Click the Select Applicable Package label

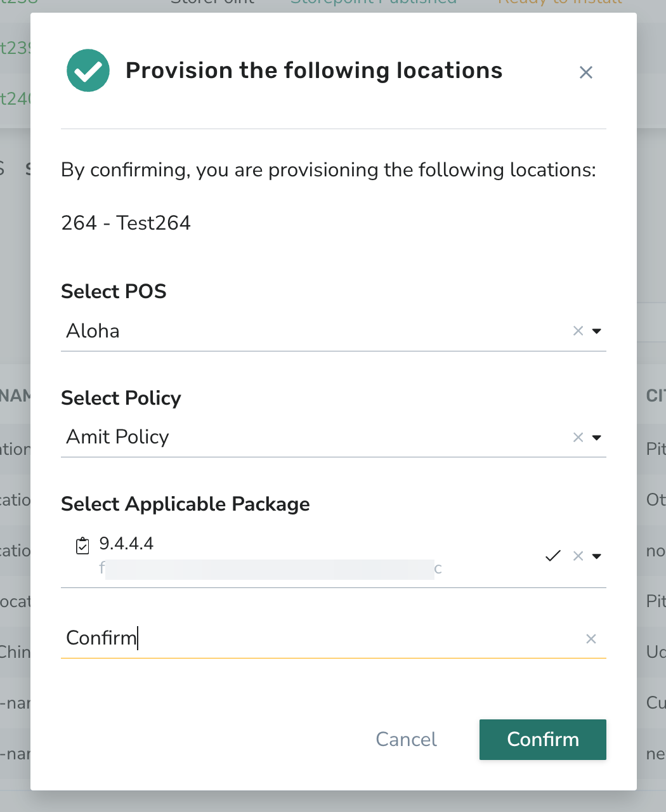(x=185, y=504)
